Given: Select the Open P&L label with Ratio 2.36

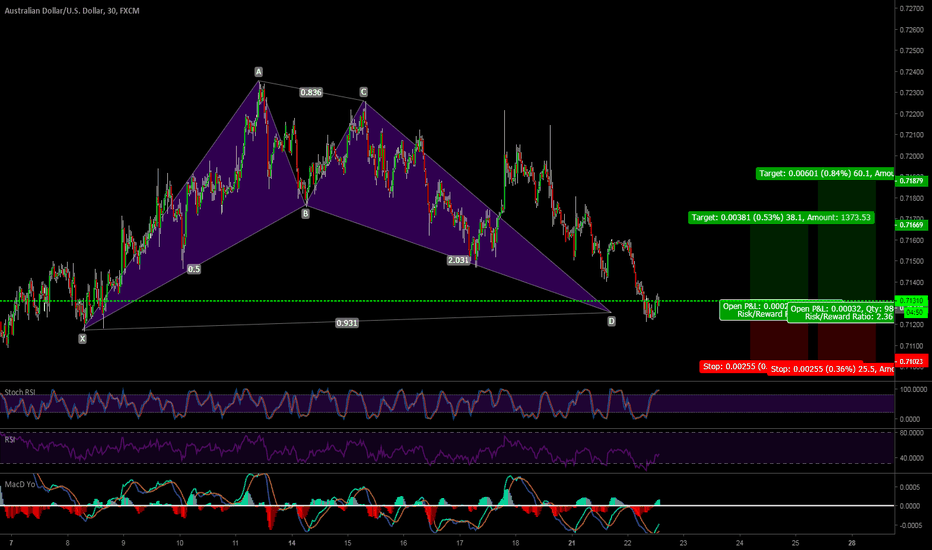Looking at the screenshot, I should 842,313.
